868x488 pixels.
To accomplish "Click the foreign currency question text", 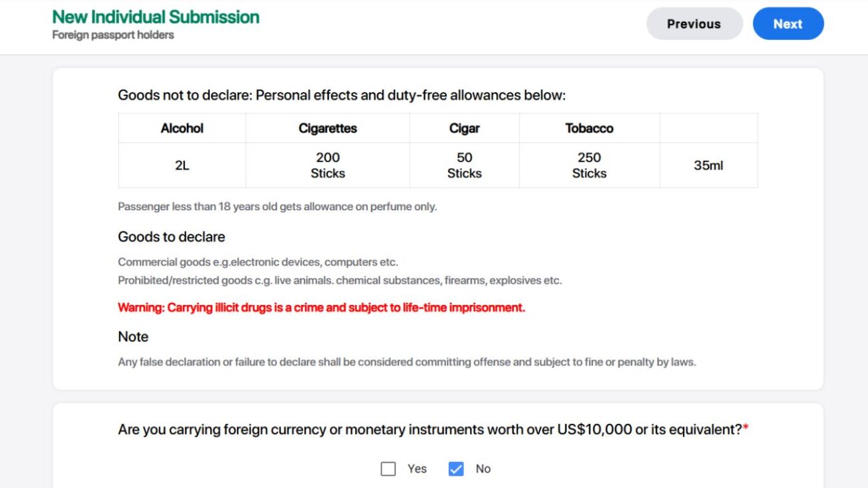I will coord(430,430).
